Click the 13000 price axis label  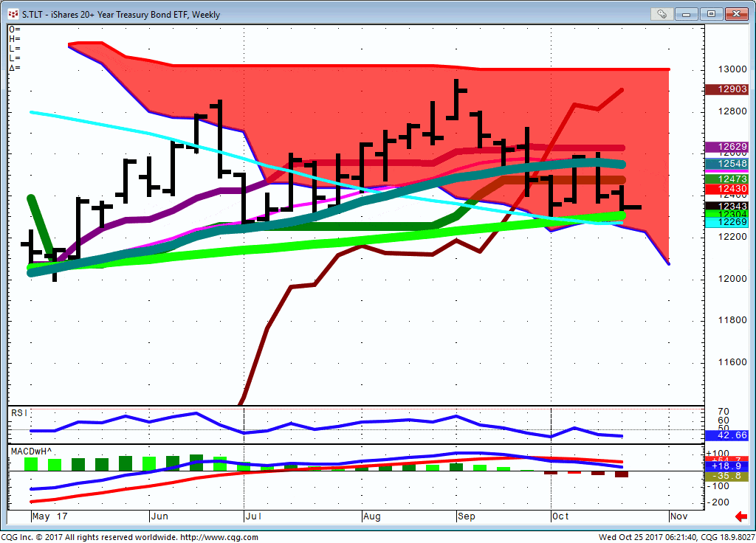[732, 69]
